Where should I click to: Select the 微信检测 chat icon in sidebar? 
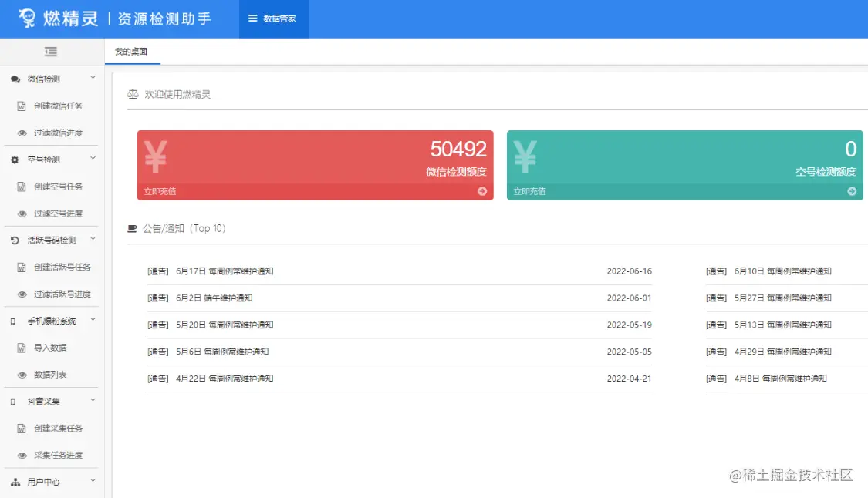point(15,79)
